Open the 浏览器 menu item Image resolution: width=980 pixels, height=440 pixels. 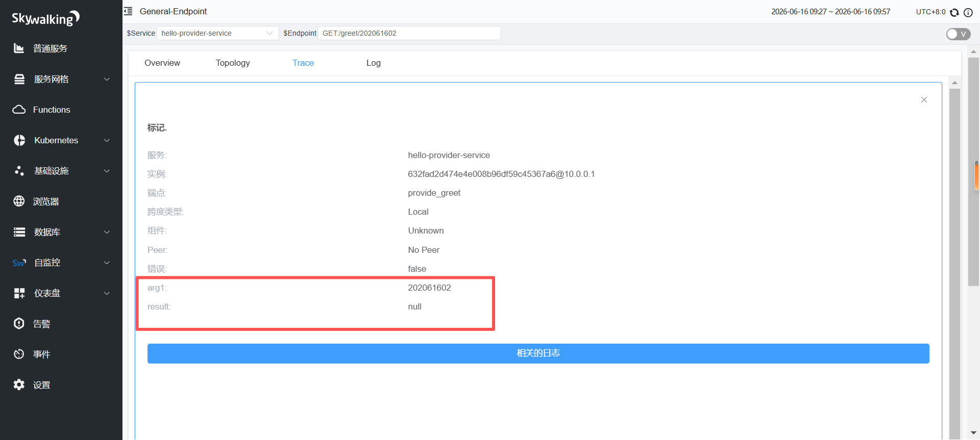46,201
